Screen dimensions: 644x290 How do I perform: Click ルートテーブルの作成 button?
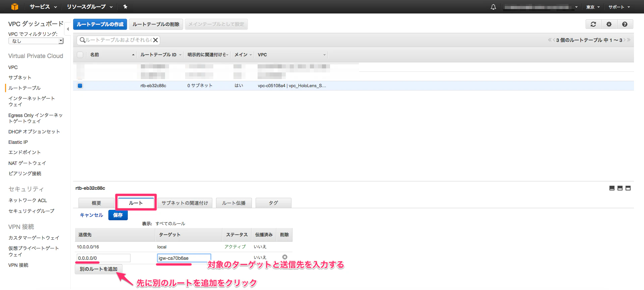(x=100, y=24)
